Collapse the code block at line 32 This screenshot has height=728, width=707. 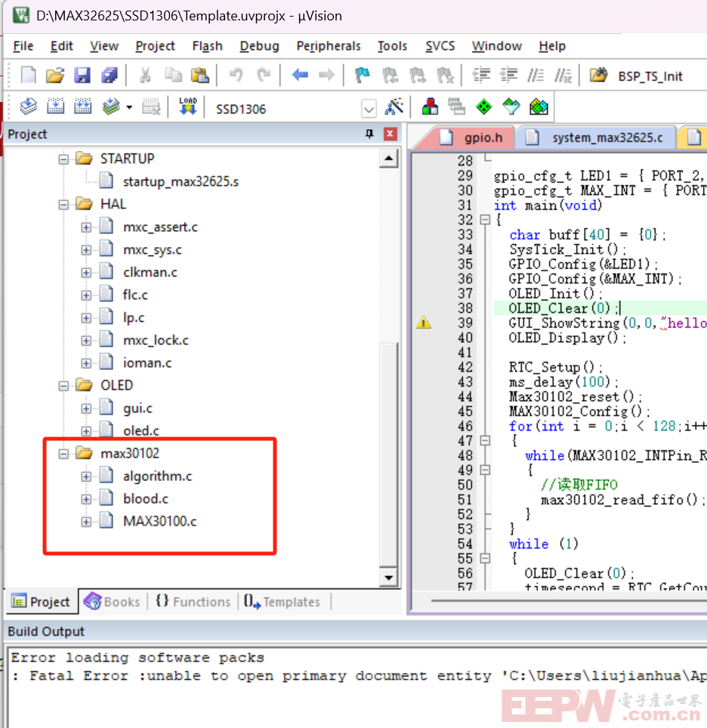(485, 220)
